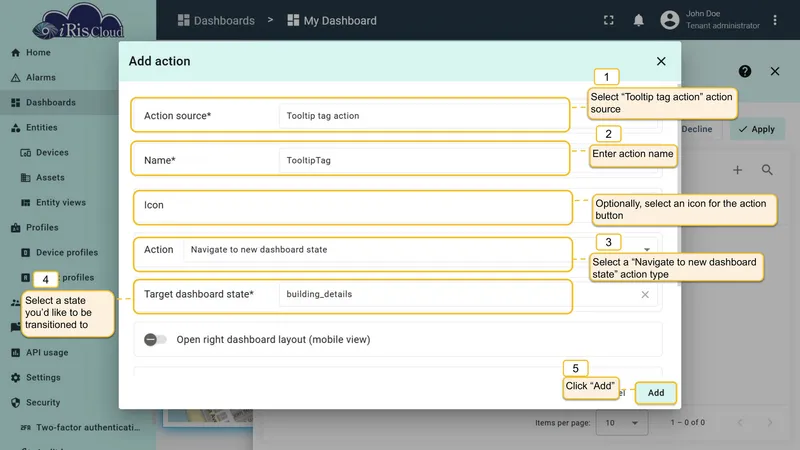This screenshot has height=450, width=800.
Task: Open notifications bell
Action: click(x=638, y=20)
